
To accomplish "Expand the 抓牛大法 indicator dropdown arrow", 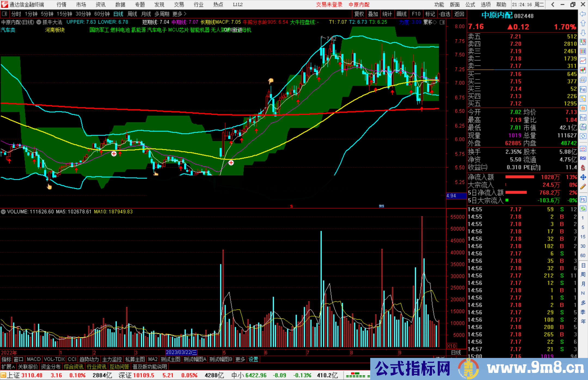I will pyautogui.click(x=39, y=22).
